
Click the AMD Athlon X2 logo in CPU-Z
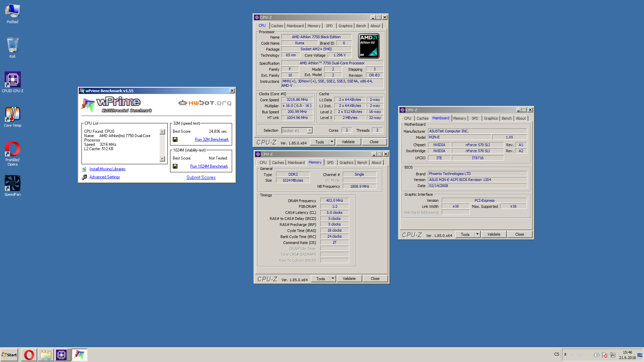coord(369,46)
